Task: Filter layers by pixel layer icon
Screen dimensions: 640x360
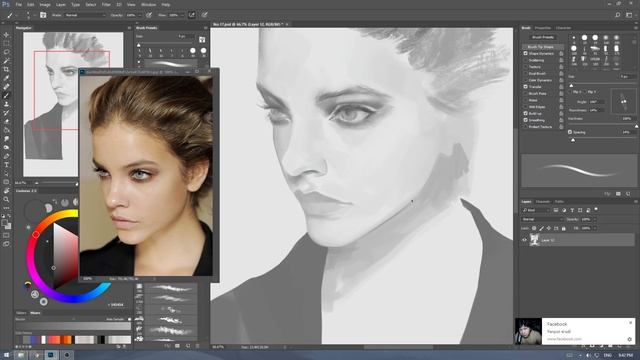Action: click(x=556, y=210)
